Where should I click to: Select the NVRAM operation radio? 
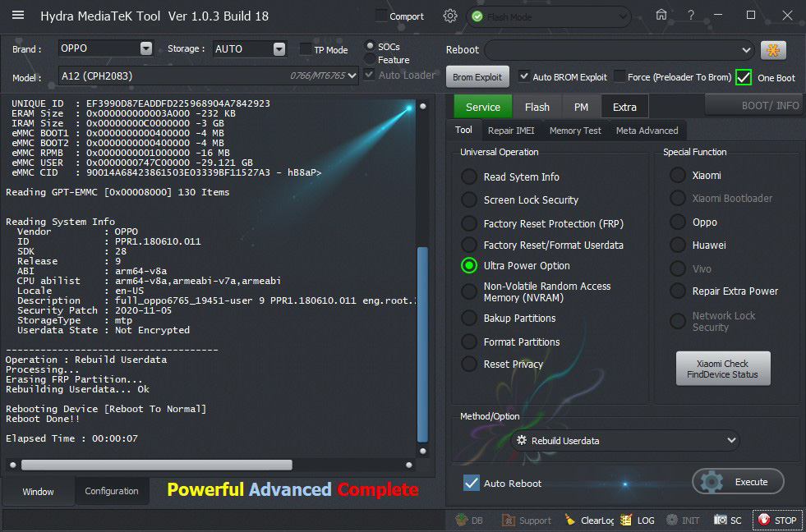pos(469,291)
